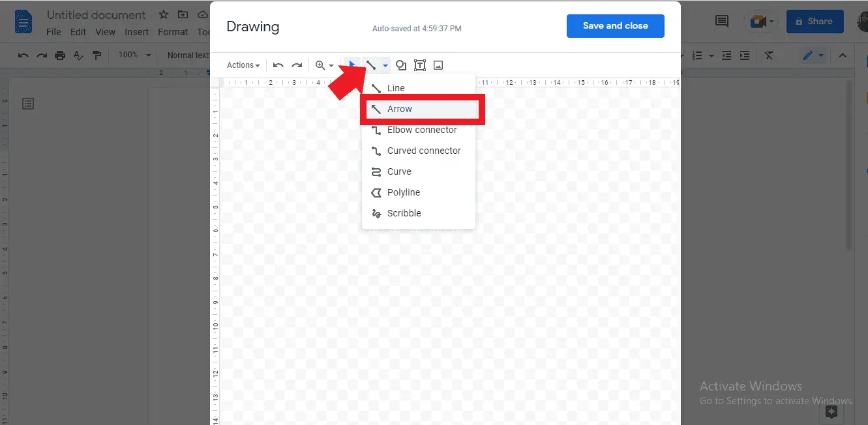This screenshot has width=868, height=425.
Task: Click the Shape tool icon
Action: [x=401, y=65]
